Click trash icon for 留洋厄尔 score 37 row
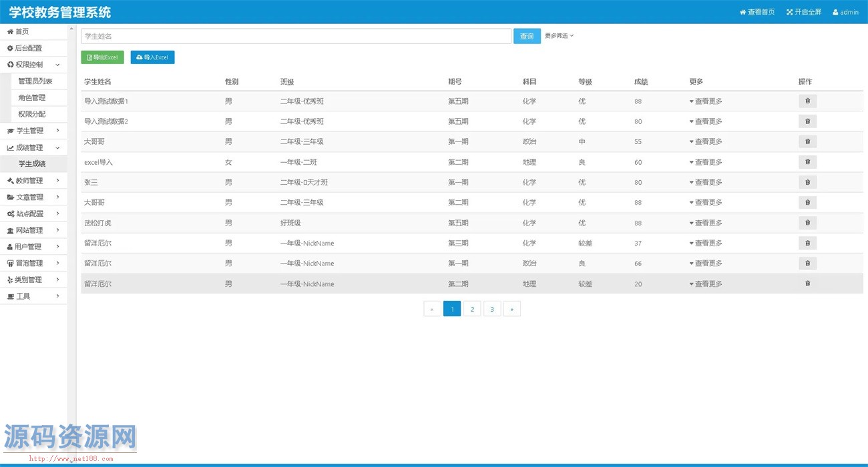The image size is (868, 467). (807, 243)
